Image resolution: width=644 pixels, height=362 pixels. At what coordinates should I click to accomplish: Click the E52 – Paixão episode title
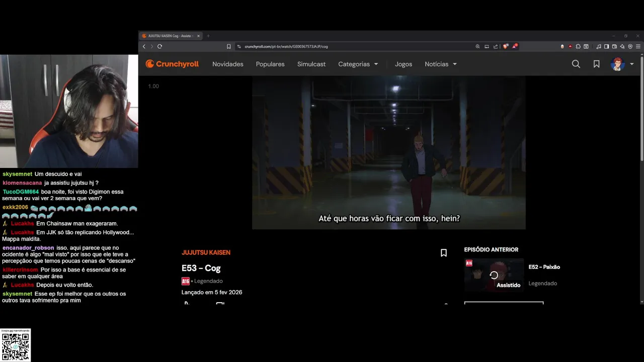pyautogui.click(x=544, y=267)
